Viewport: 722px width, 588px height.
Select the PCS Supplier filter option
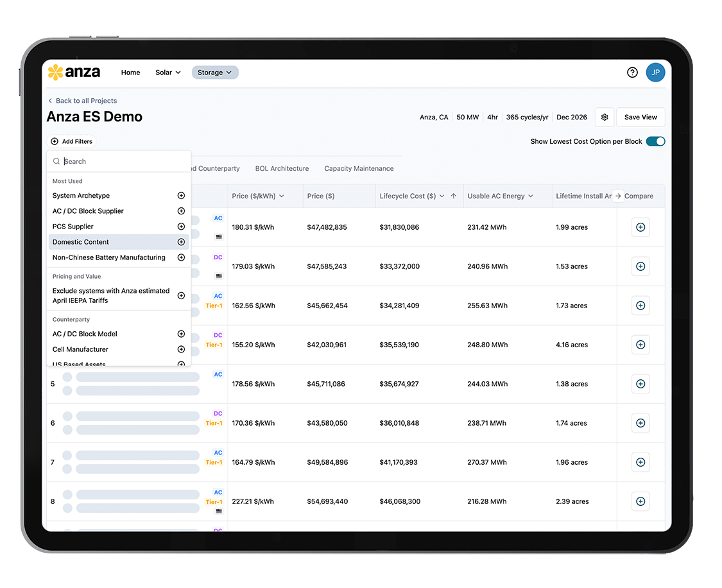pyautogui.click(x=118, y=227)
